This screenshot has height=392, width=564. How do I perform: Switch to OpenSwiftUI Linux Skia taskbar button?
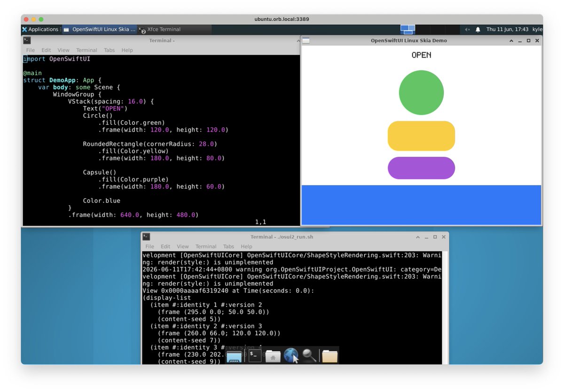coord(99,29)
